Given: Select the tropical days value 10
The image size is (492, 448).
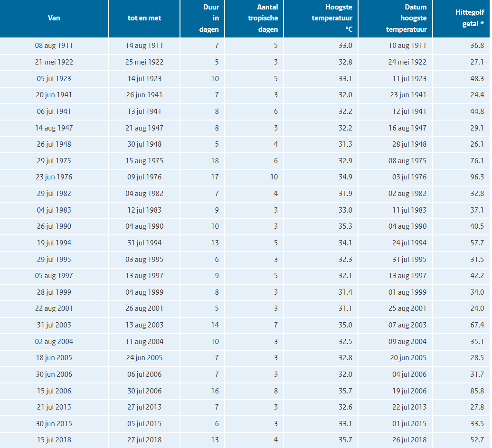Looking at the screenshot, I should pos(274,177).
